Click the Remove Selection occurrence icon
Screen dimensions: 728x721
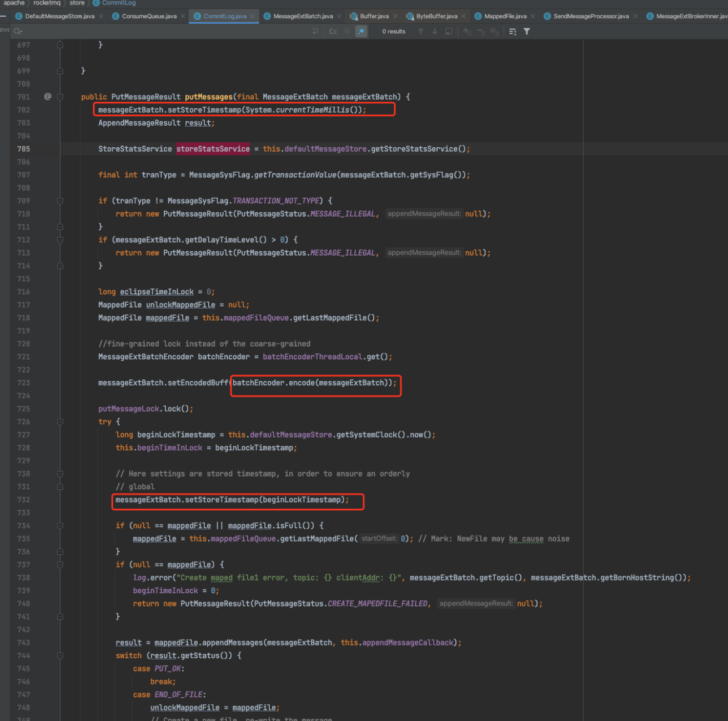(481, 32)
